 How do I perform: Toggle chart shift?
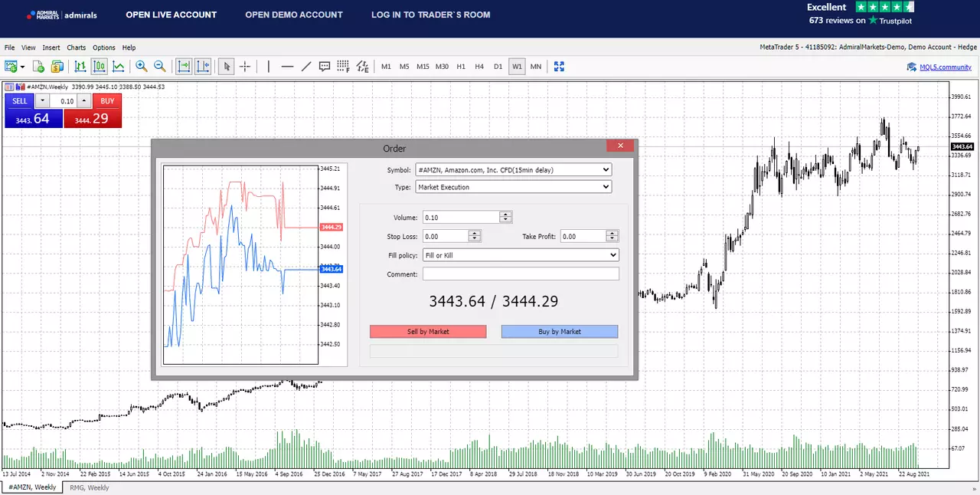point(203,67)
